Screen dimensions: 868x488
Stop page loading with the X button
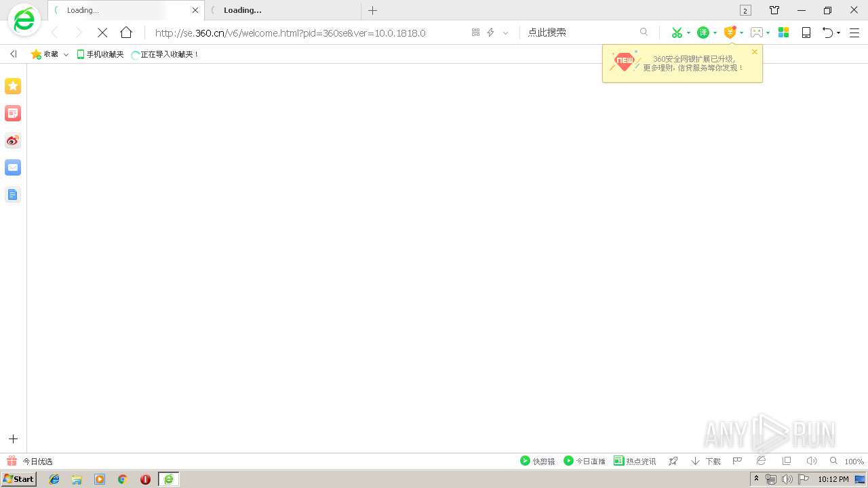pyautogui.click(x=102, y=33)
